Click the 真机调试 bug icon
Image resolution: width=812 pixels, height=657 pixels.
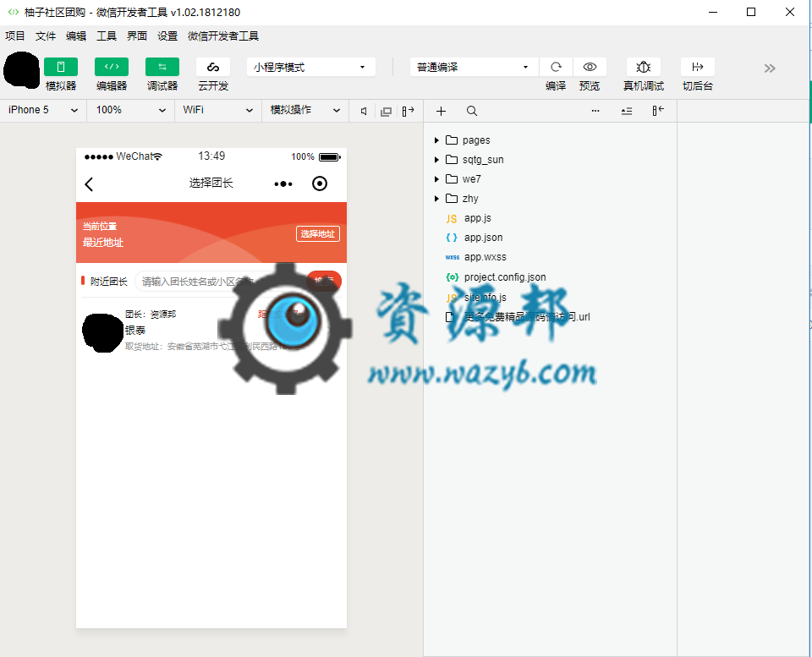click(x=643, y=67)
